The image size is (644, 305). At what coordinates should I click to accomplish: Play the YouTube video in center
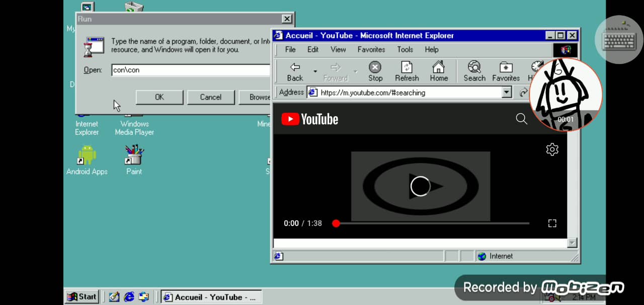421,186
